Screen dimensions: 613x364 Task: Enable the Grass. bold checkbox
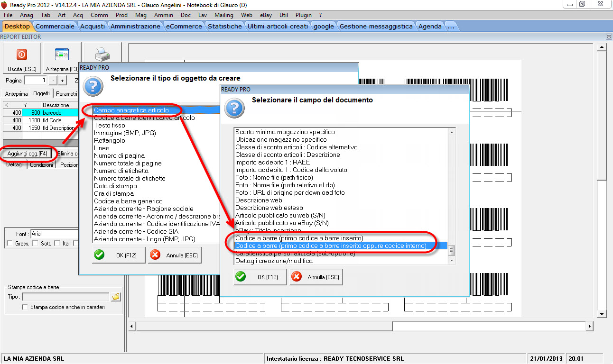click(x=9, y=244)
